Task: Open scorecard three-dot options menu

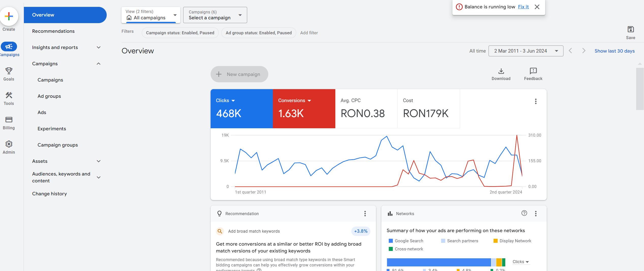Action: click(536, 101)
